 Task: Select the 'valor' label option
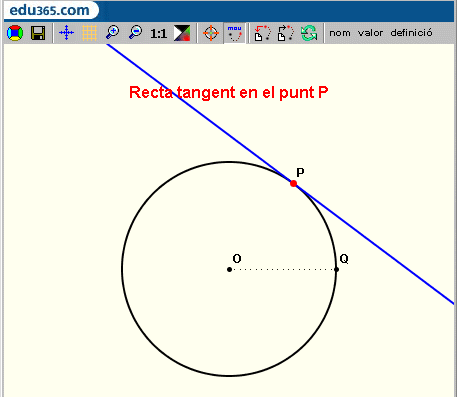coord(370,33)
